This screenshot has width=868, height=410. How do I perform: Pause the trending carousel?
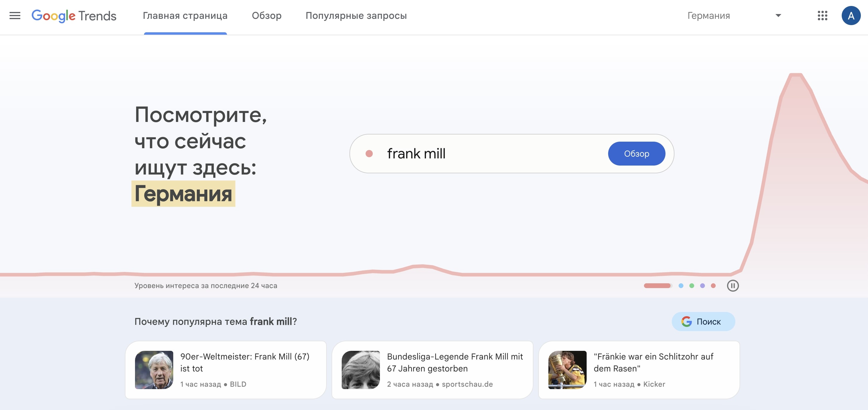[x=733, y=286]
